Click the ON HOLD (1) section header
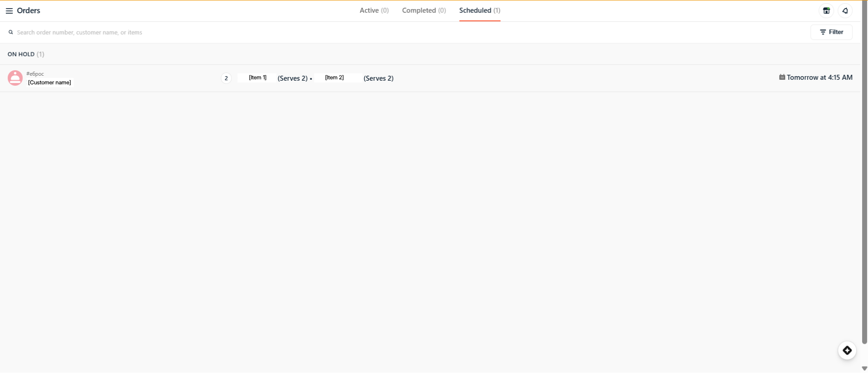Image resolution: width=868 pixels, height=373 pixels. (26, 54)
